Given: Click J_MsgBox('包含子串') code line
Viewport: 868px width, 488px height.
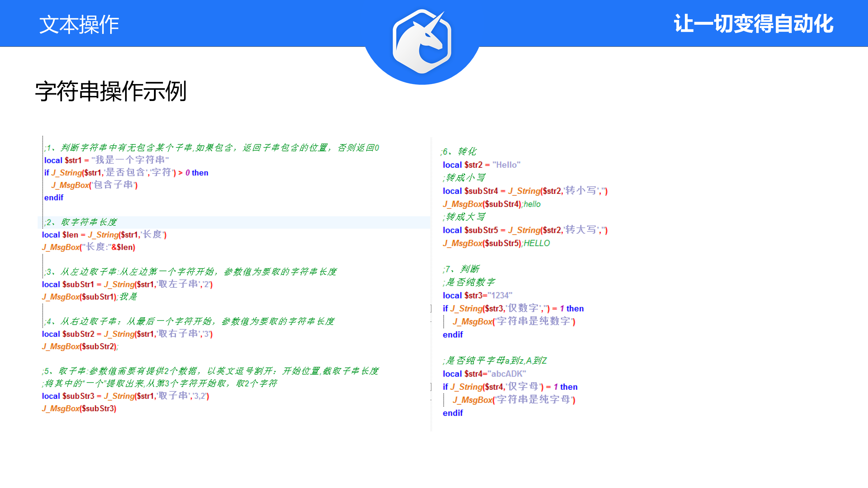Looking at the screenshot, I should 94,185.
